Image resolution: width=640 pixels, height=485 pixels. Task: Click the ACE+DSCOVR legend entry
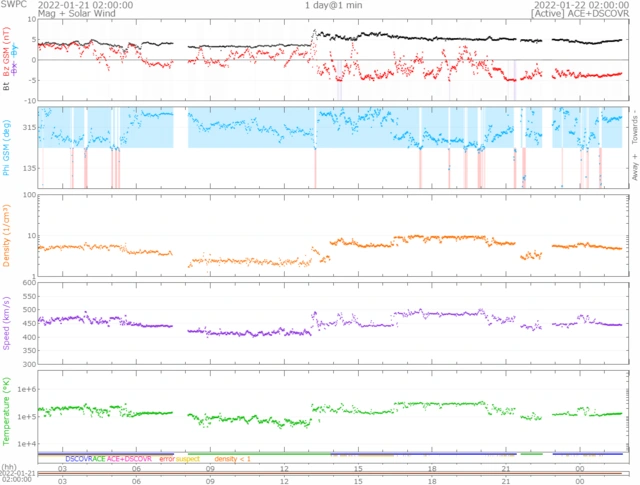click(129, 458)
